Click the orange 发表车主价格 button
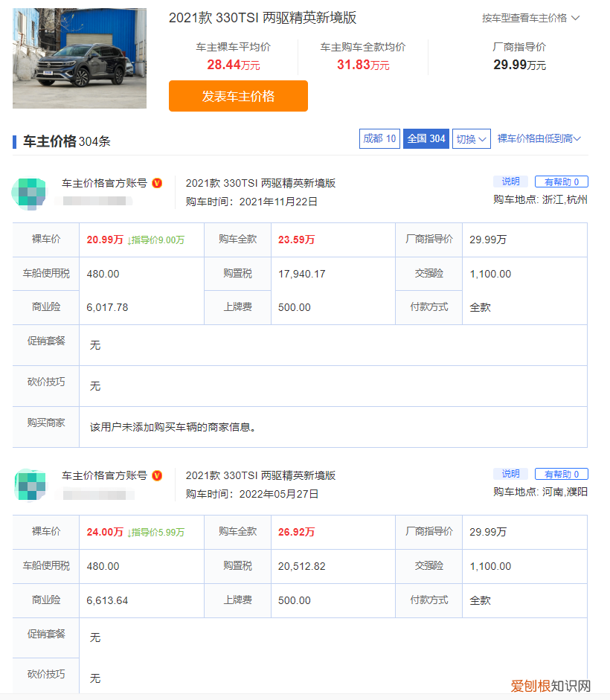 coord(238,97)
